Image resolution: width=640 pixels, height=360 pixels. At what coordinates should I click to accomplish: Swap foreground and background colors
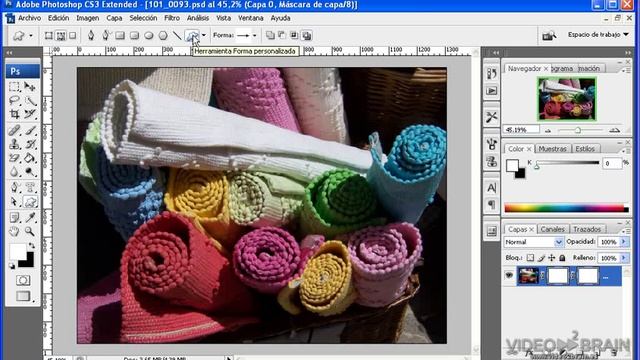pyautogui.click(x=31, y=246)
